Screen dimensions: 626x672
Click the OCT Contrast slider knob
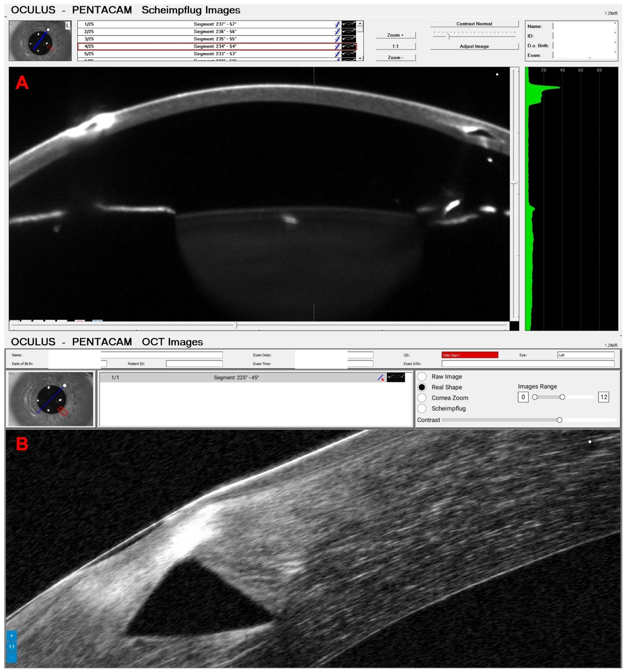(559, 420)
